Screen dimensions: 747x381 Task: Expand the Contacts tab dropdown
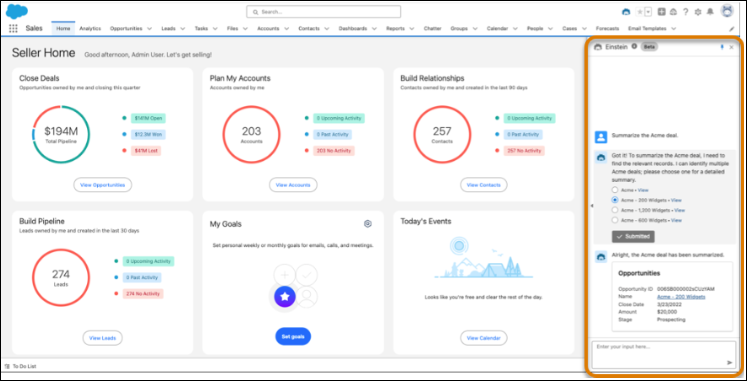(327, 29)
